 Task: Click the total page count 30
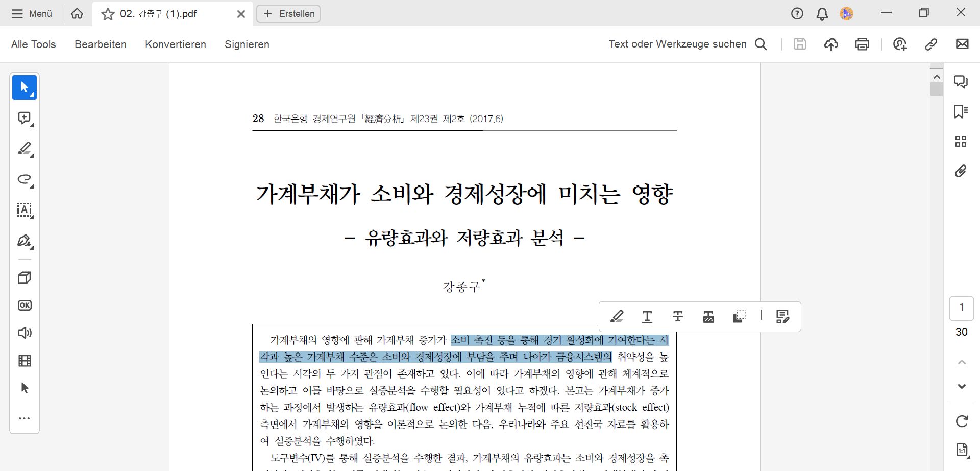(962, 332)
